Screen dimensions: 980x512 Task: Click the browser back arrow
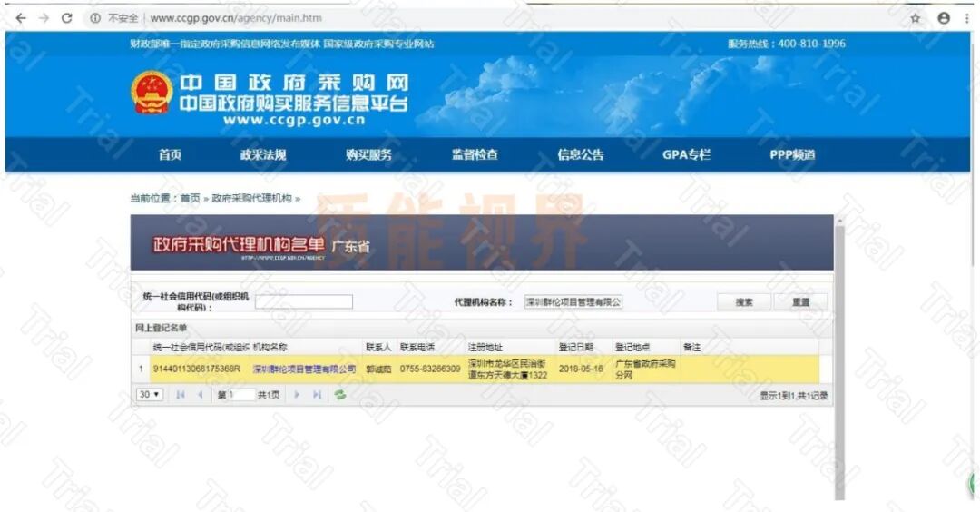(x=21, y=18)
